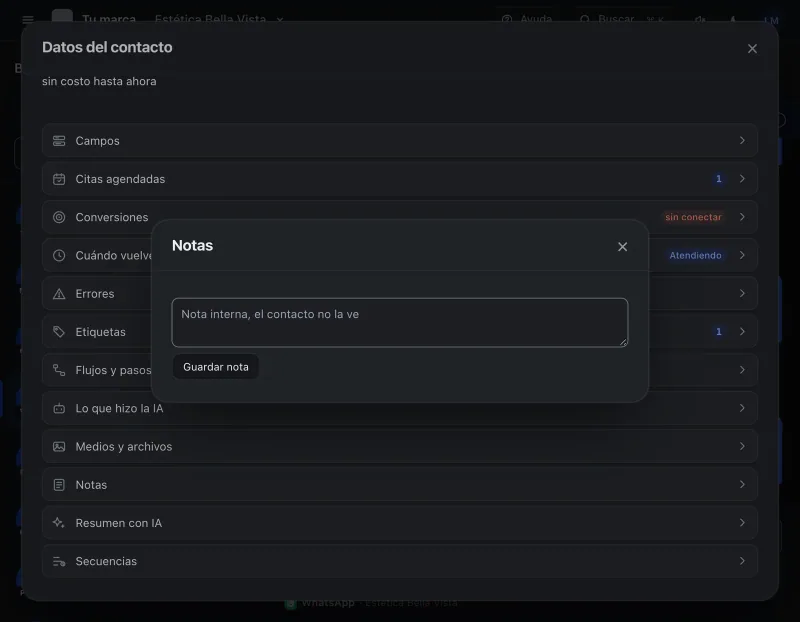
Task: Click the Ayuda link in the background top bar
Action: click(527, 19)
